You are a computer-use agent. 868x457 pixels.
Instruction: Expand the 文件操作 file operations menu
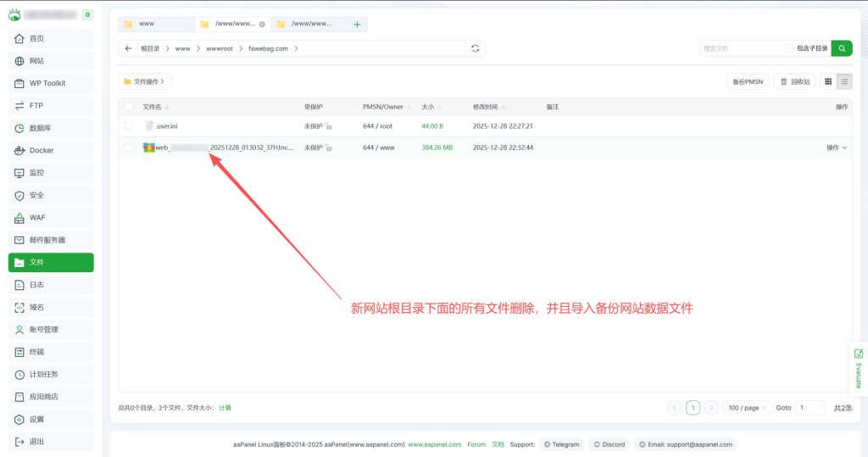click(x=146, y=81)
